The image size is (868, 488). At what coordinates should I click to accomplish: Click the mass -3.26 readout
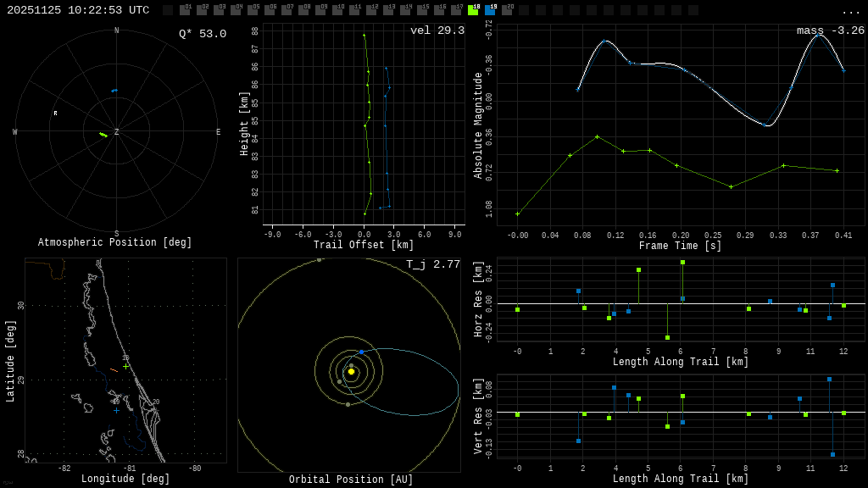tap(830, 30)
